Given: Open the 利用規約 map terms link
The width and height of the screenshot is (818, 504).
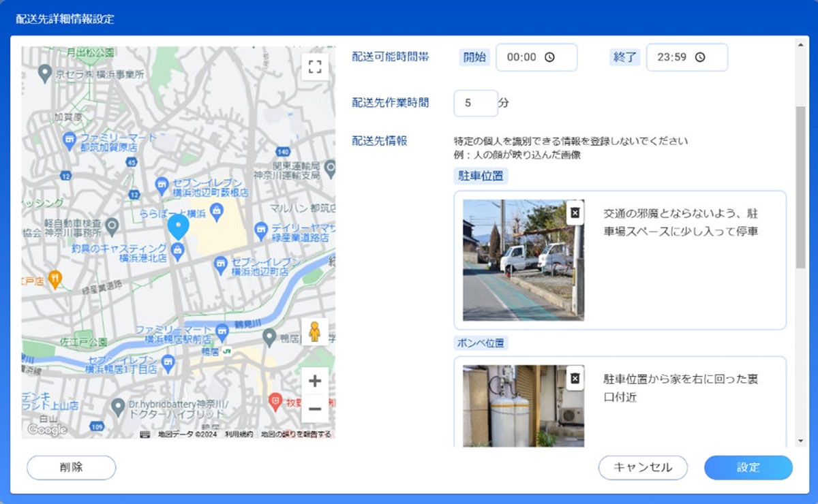Looking at the screenshot, I should (239, 434).
